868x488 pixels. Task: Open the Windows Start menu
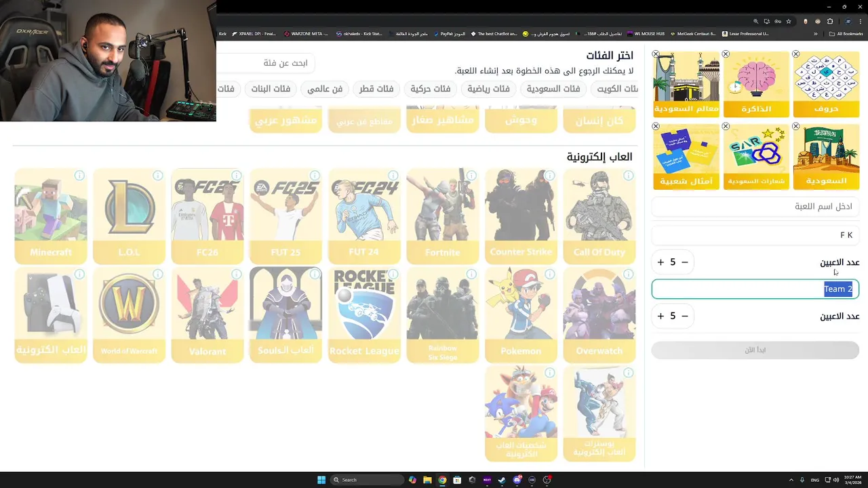point(321,480)
